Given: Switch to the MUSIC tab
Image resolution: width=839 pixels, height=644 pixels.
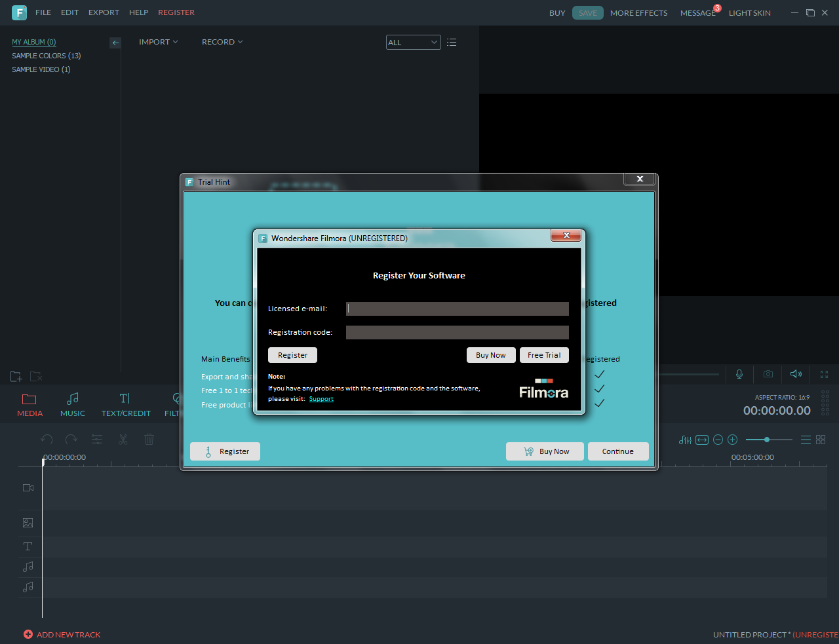Looking at the screenshot, I should [72, 404].
